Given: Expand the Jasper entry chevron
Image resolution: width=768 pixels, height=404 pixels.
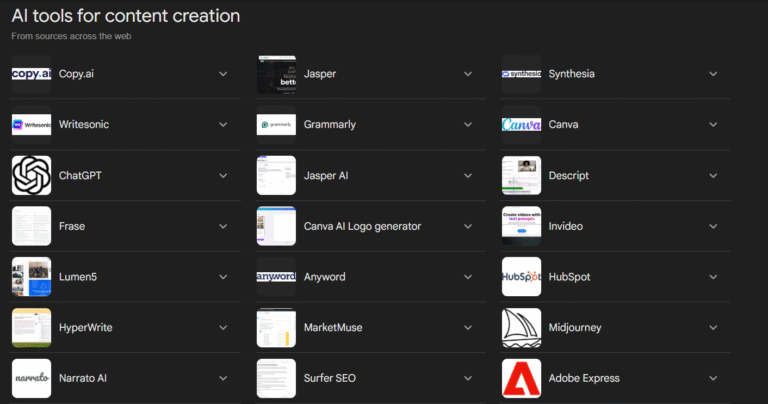Looking at the screenshot, I should click(468, 74).
